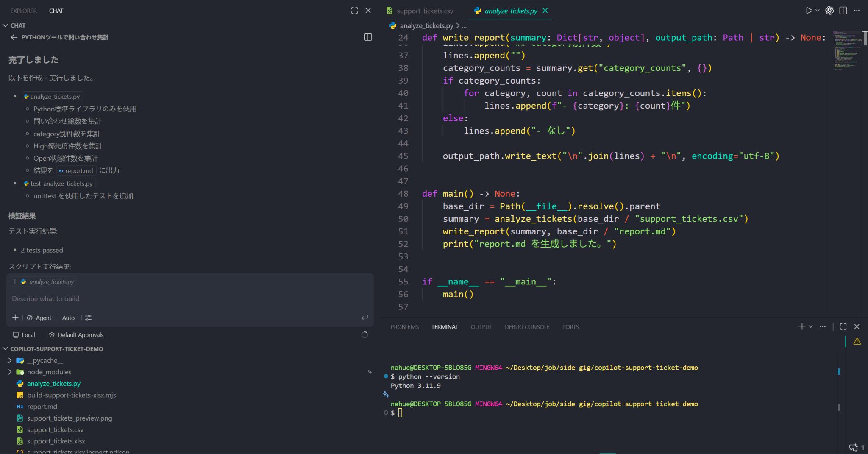Collapse COPILOT-SUPPORT-TICKET-DEMO explorer section
The image size is (868, 454).
[53, 349]
